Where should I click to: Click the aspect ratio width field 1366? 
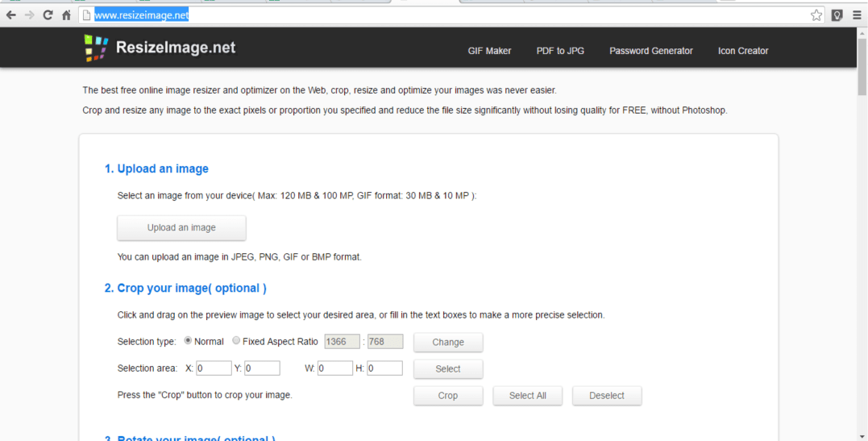pyautogui.click(x=342, y=341)
